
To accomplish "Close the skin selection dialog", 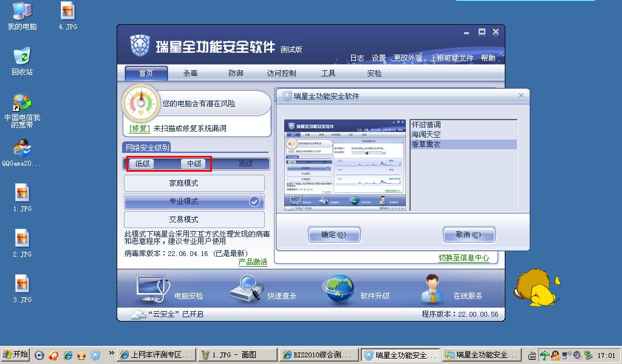I will (521, 95).
